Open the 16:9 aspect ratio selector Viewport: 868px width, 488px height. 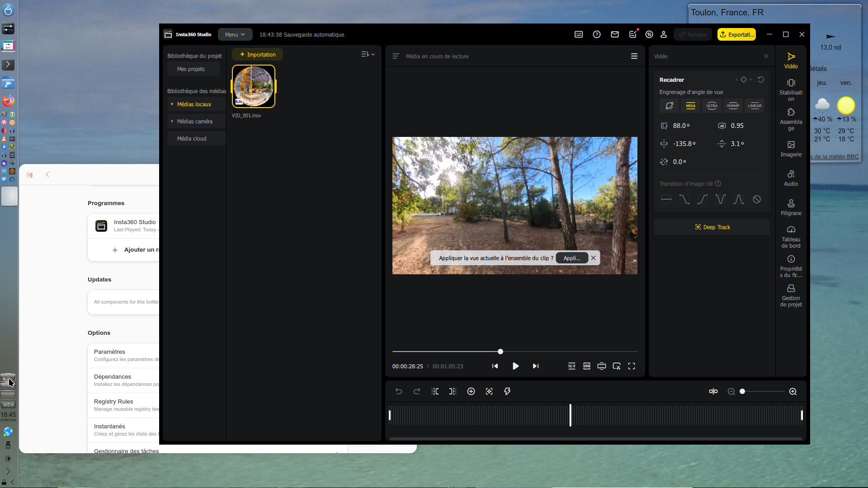point(572,366)
